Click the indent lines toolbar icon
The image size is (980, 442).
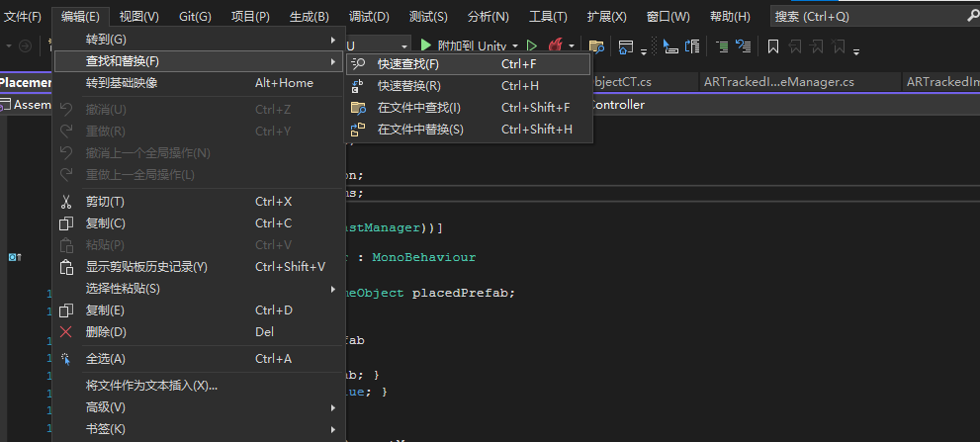click(722, 45)
